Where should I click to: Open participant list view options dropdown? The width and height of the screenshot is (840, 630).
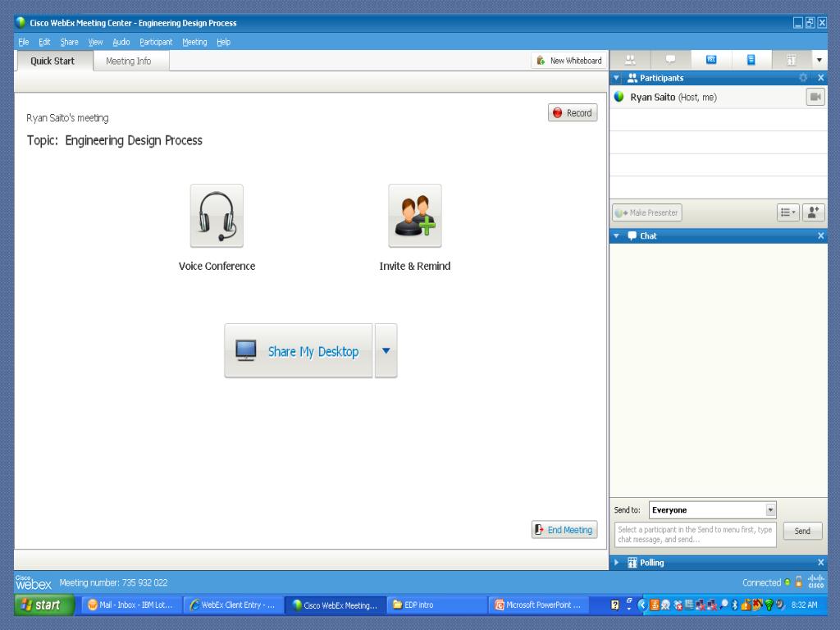pos(788,212)
